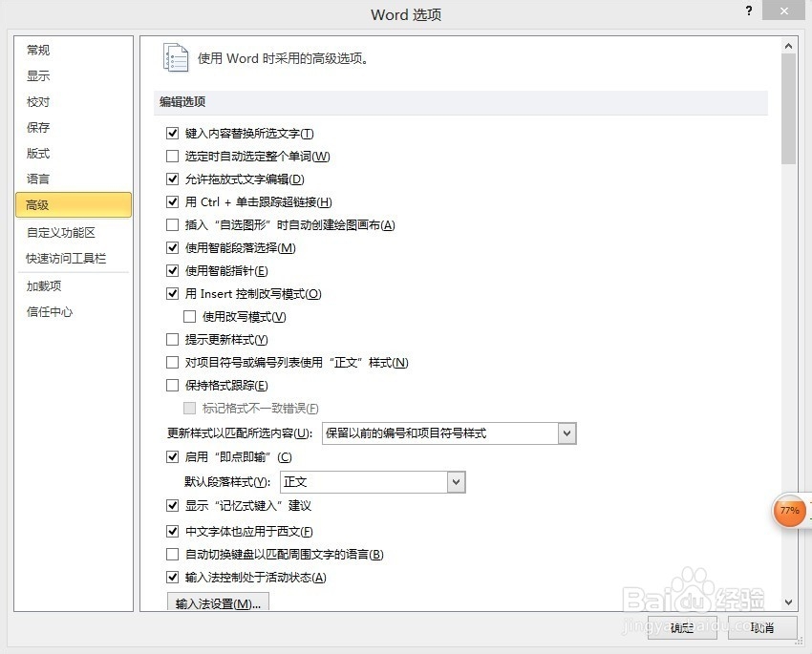812x654 pixels.
Task: Click the 77% orange floating ball
Action: pos(789,511)
